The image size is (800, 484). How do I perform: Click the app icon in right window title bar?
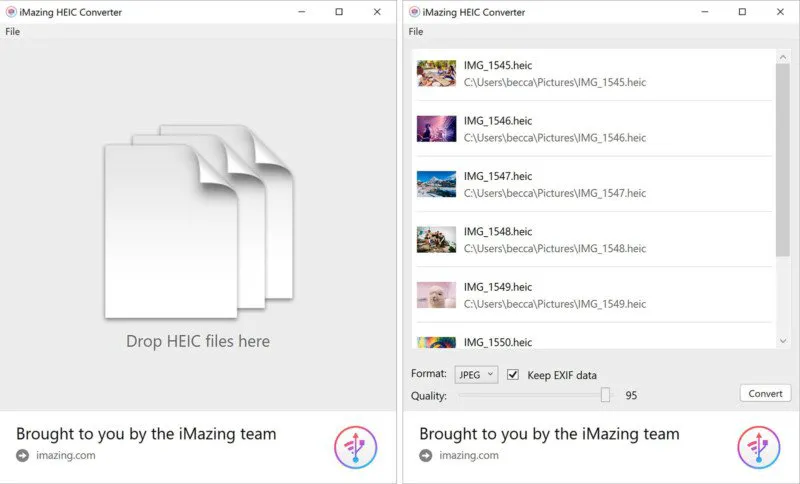[413, 12]
